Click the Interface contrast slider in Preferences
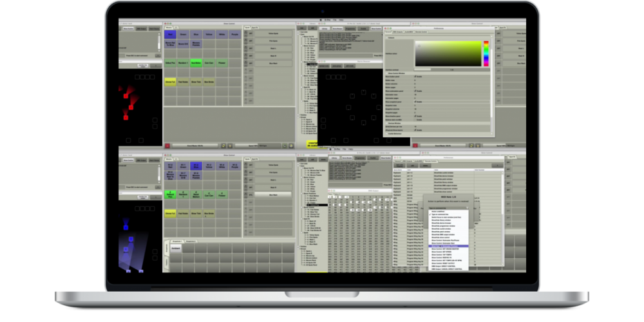The width and height of the screenshot is (644, 322). click(452, 69)
